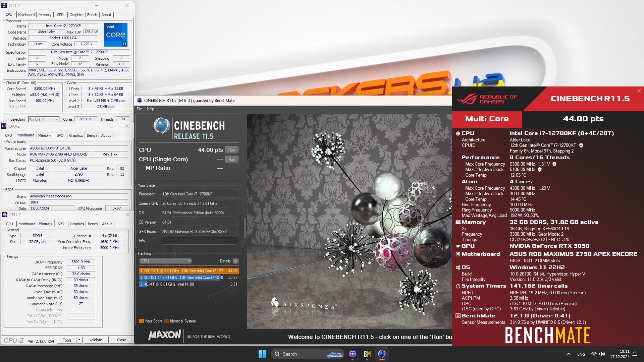The image size is (644, 362).
Task: Open the Cinebench Ranking CPU dropdown
Action: pos(165,261)
